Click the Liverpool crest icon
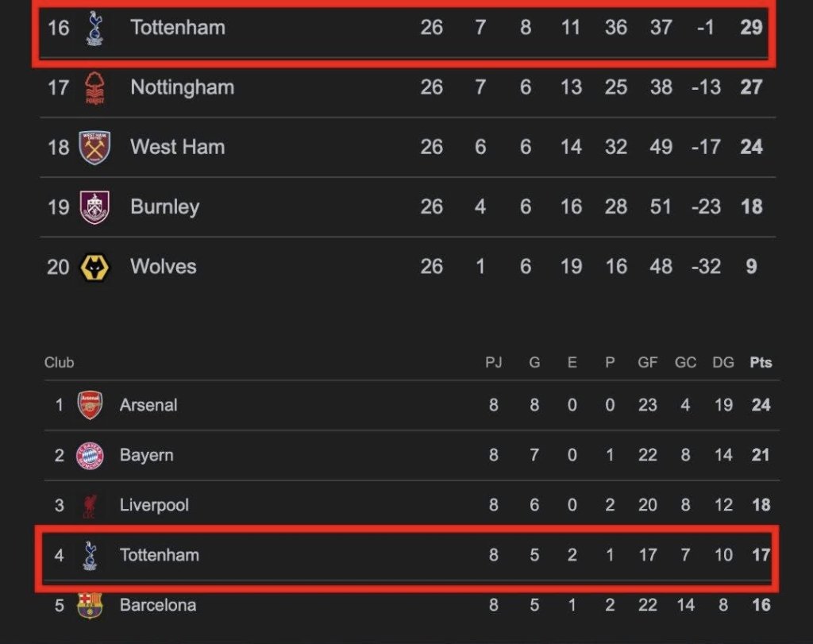813x644 pixels. pos(90,506)
